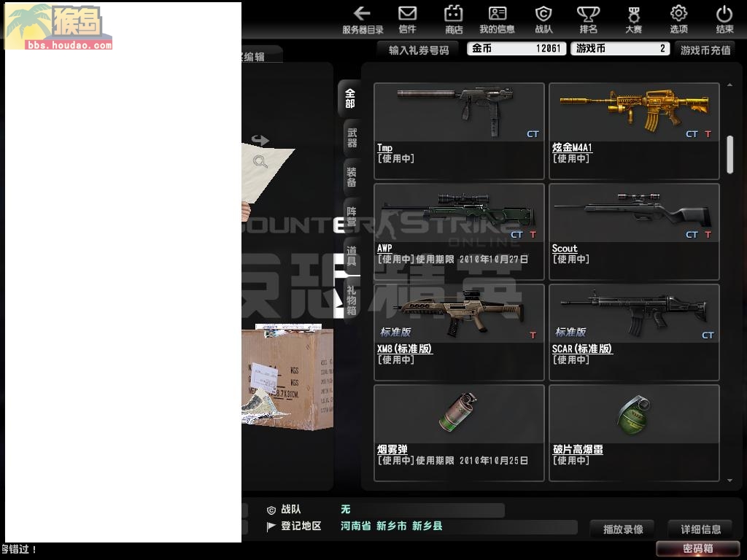
Task: Select the 礼物箱 (Gift box) tab
Action: (352, 300)
